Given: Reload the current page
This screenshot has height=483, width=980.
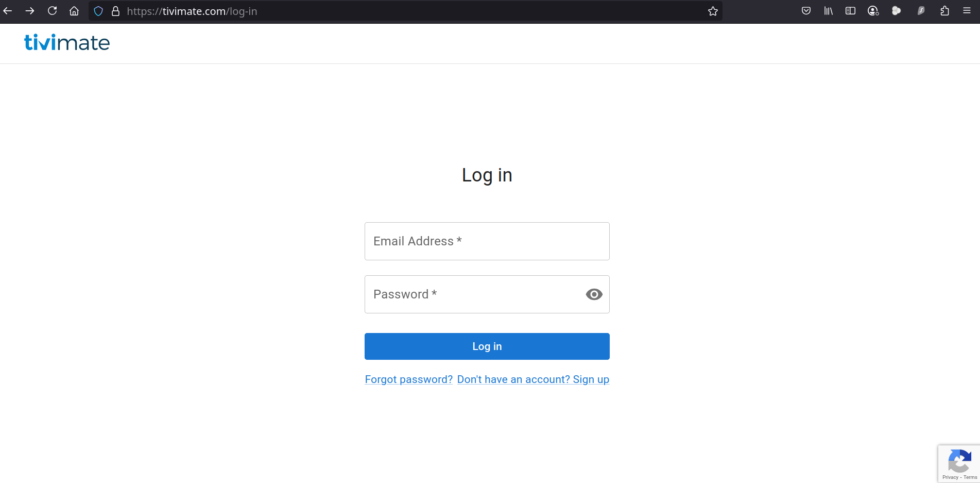Looking at the screenshot, I should point(52,11).
